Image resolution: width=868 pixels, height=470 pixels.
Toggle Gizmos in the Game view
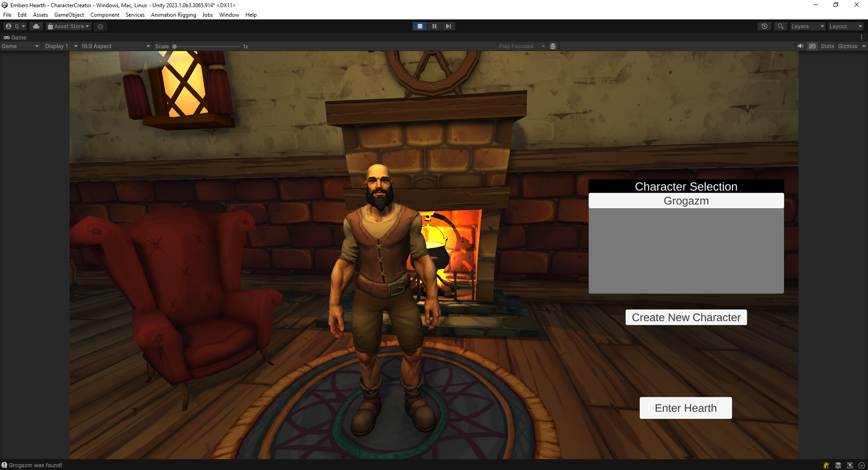click(847, 46)
